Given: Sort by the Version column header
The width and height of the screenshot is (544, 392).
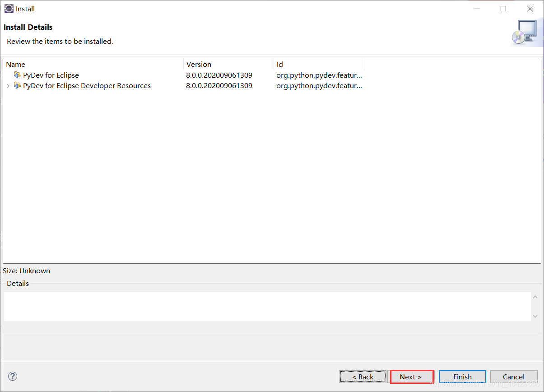Looking at the screenshot, I should [x=229, y=64].
